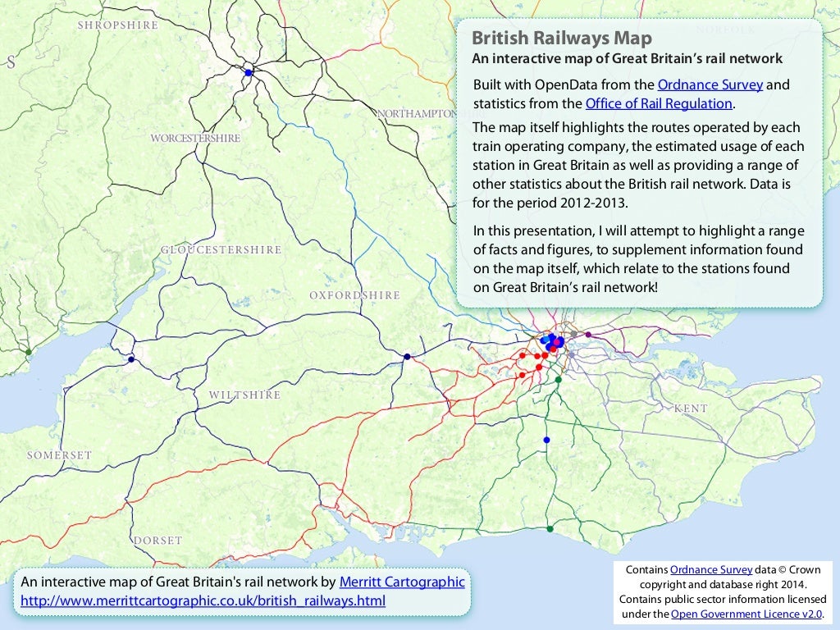Click the British Railways Map title

(561, 38)
